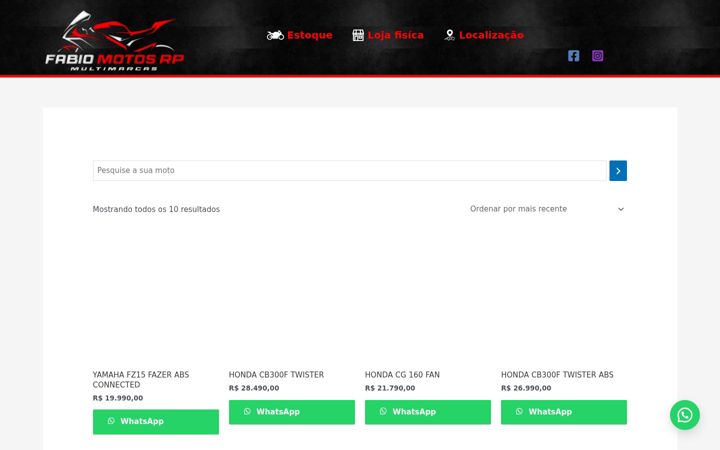Viewport: 720px width, 450px height.
Task: Submit search with the blue arrow button
Action: [618, 171]
